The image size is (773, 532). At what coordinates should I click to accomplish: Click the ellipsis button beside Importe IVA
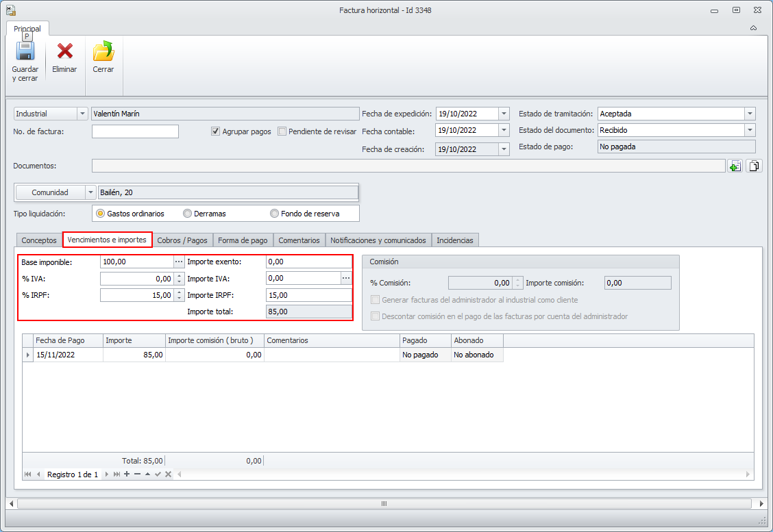click(x=346, y=278)
